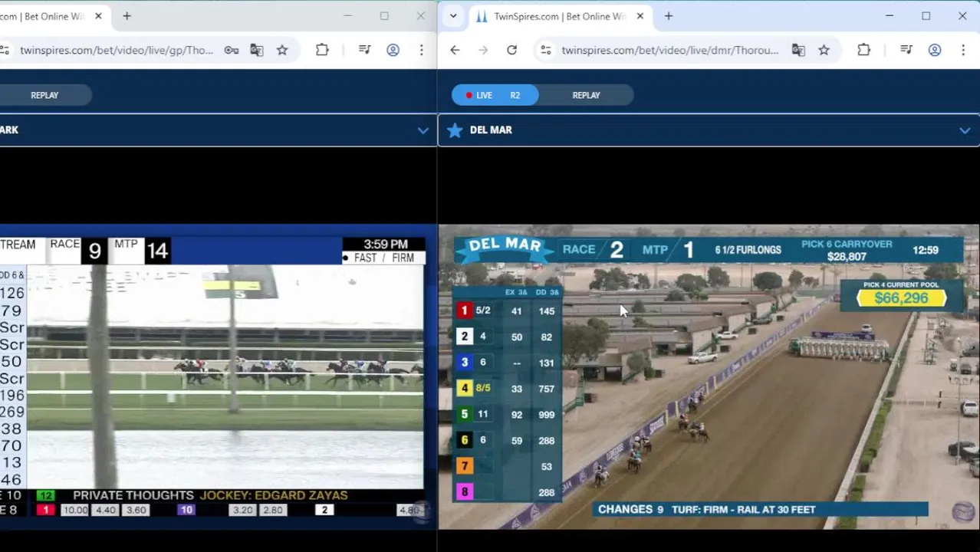Switch to REPLAY in left window
This screenshot has width=980, height=552.
pos(44,95)
